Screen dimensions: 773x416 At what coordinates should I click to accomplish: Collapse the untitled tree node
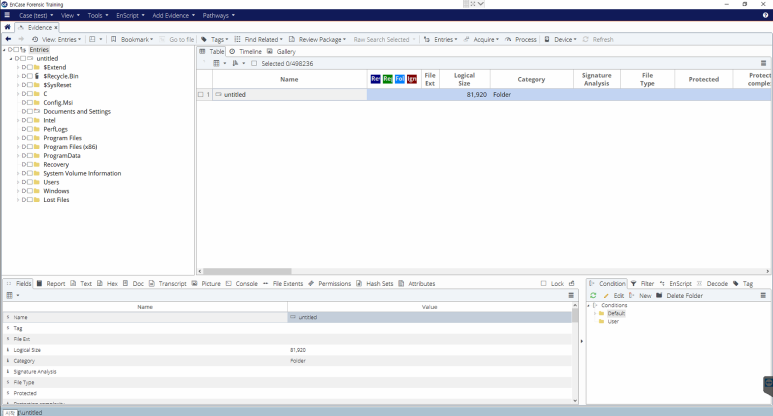point(11,58)
